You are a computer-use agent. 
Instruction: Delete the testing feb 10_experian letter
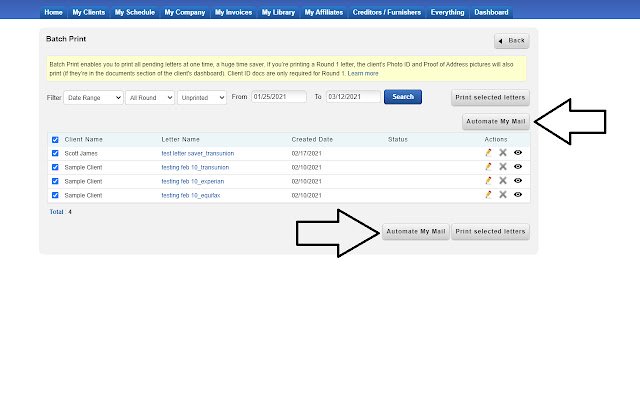pos(503,180)
